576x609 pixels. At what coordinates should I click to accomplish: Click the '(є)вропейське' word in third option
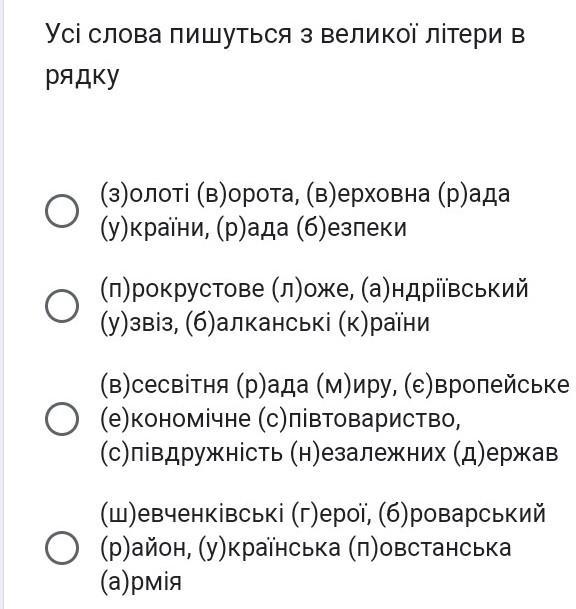(486, 385)
